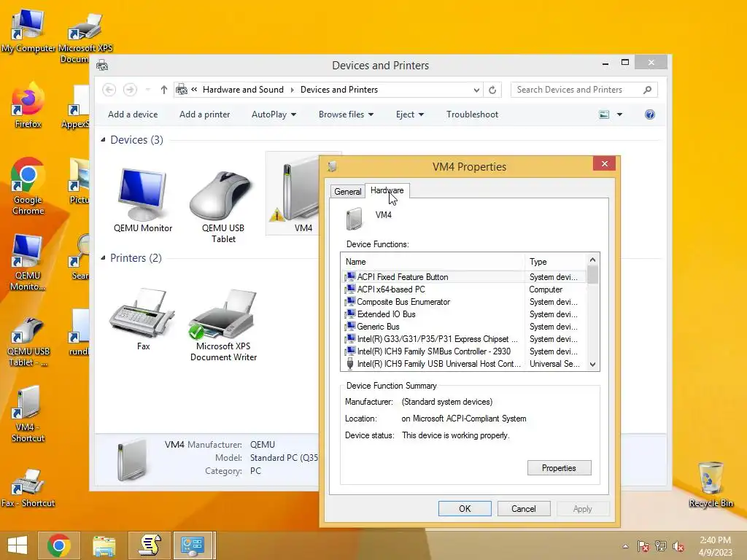This screenshot has width=747, height=560.
Task: Click the Name column header
Action: (x=433, y=262)
